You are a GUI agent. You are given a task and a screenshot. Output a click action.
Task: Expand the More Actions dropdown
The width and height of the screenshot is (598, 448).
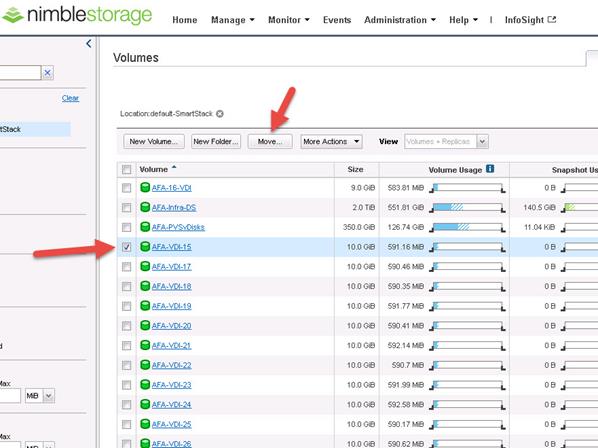pos(331,141)
